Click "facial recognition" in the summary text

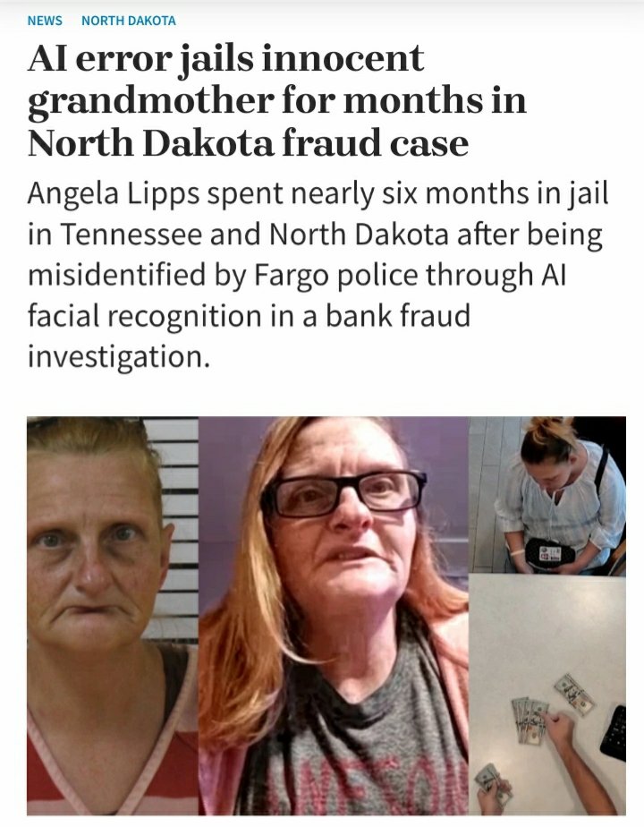coord(144,317)
